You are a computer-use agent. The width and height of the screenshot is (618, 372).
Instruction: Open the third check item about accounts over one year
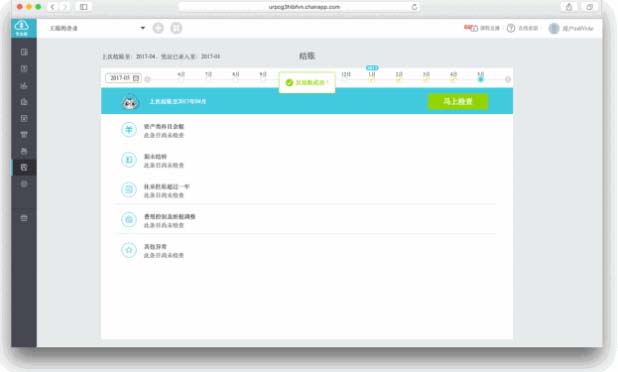(x=167, y=186)
